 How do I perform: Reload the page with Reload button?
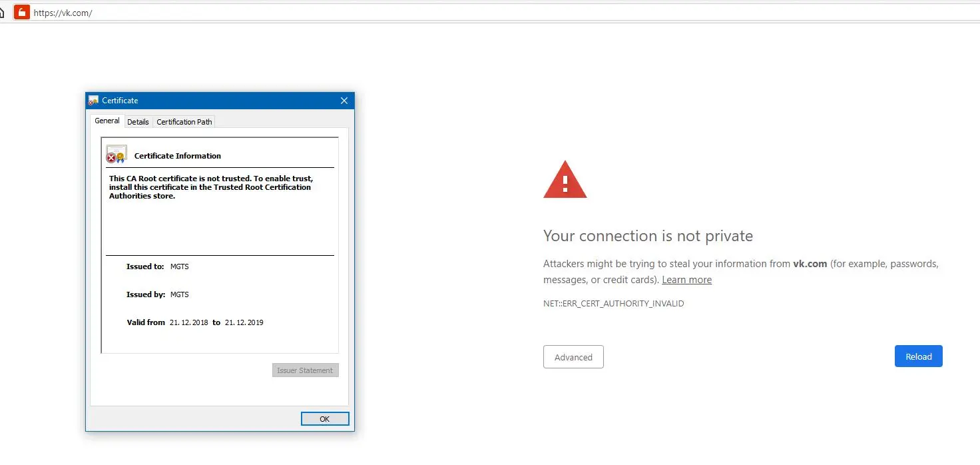[919, 356]
